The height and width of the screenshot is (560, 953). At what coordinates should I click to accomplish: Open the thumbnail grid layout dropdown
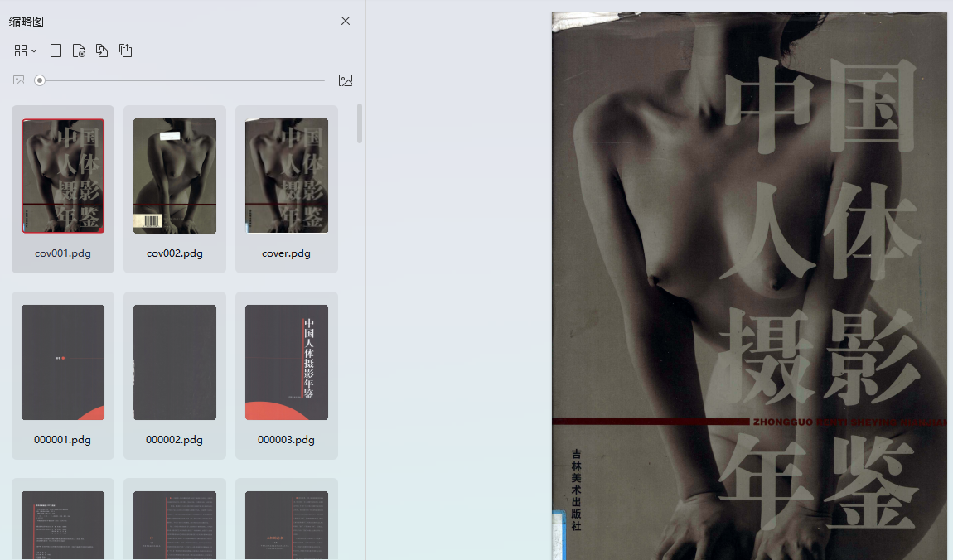click(x=25, y=51)
